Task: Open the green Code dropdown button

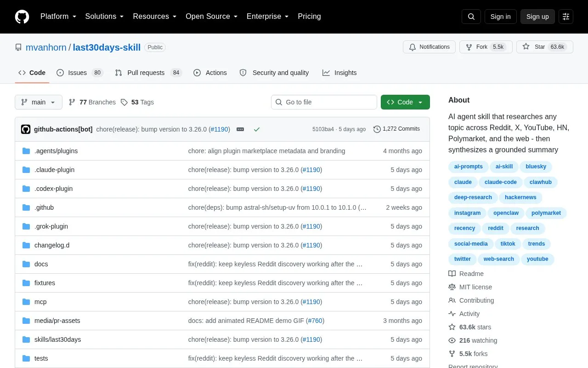Action: coord(405,102)
